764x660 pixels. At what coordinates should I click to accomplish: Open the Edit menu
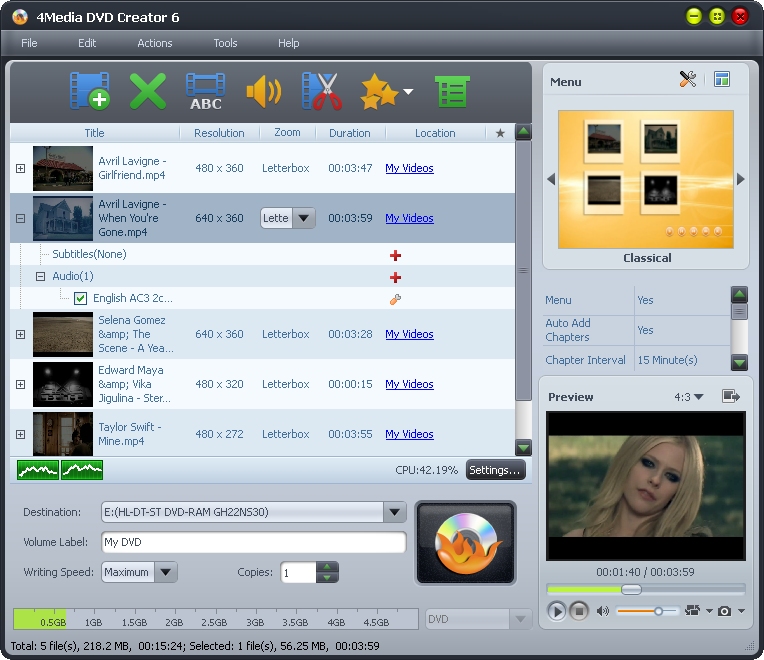[x=87, y=43]
